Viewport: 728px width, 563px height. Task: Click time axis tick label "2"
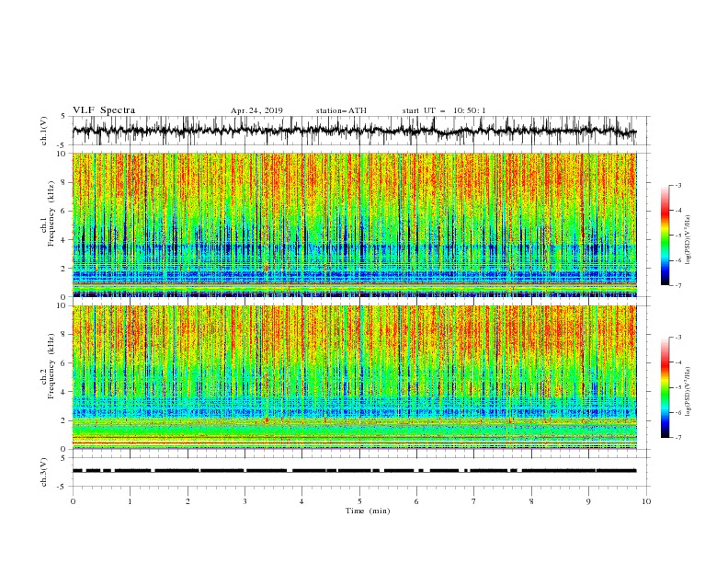188,501
